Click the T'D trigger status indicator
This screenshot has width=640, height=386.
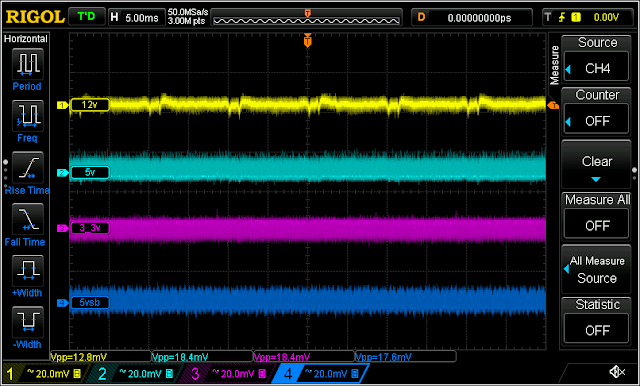coord(86,17)
